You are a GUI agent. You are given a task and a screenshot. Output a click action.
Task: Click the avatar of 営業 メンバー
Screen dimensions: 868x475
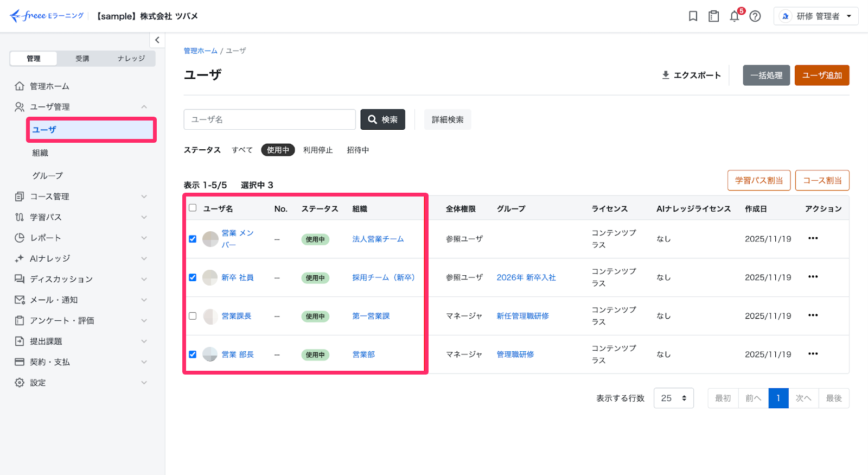click(210, 239)
